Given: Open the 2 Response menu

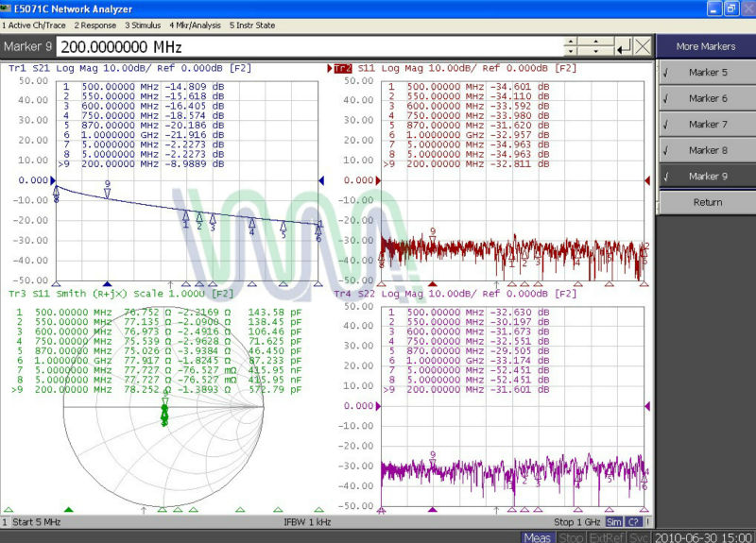Looking at the screenshot, I should tap(94, 24).
